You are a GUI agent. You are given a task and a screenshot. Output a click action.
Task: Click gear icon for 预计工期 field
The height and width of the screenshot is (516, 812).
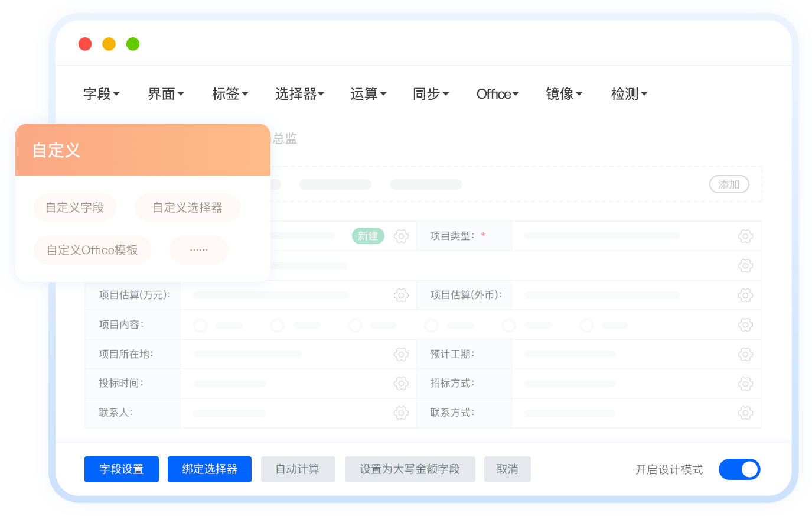(x=745, y=354)
